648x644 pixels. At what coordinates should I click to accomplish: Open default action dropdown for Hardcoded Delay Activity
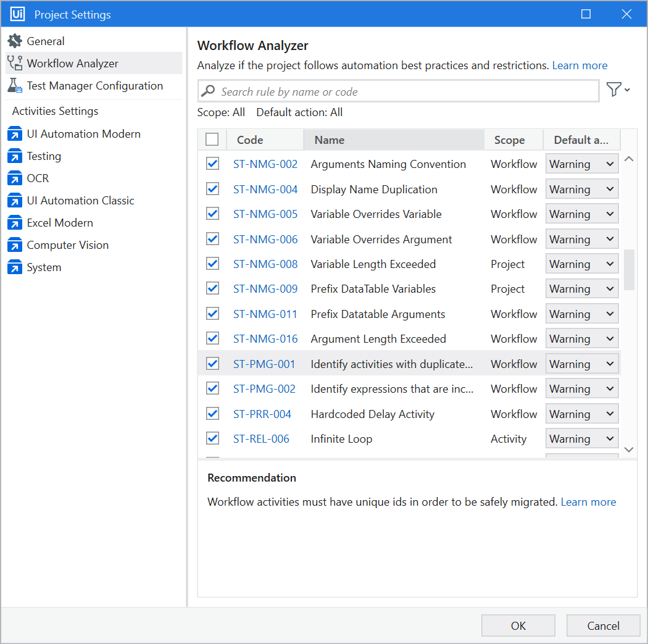coord(582,414)
